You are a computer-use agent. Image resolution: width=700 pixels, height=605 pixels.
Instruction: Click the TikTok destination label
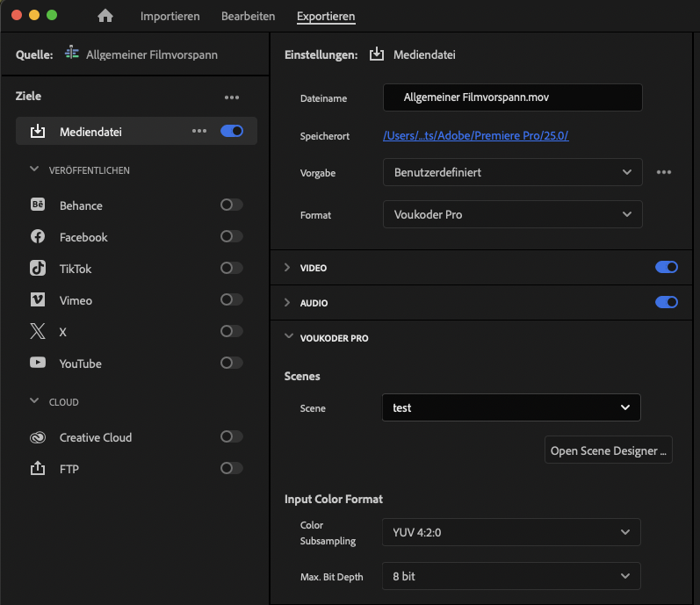(x=76, y=269)
